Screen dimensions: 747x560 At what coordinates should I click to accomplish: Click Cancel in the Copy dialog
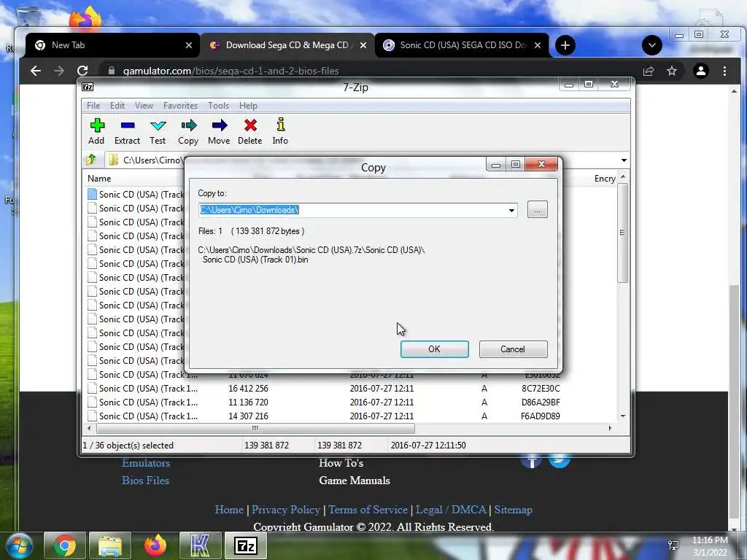coord(513,349)
